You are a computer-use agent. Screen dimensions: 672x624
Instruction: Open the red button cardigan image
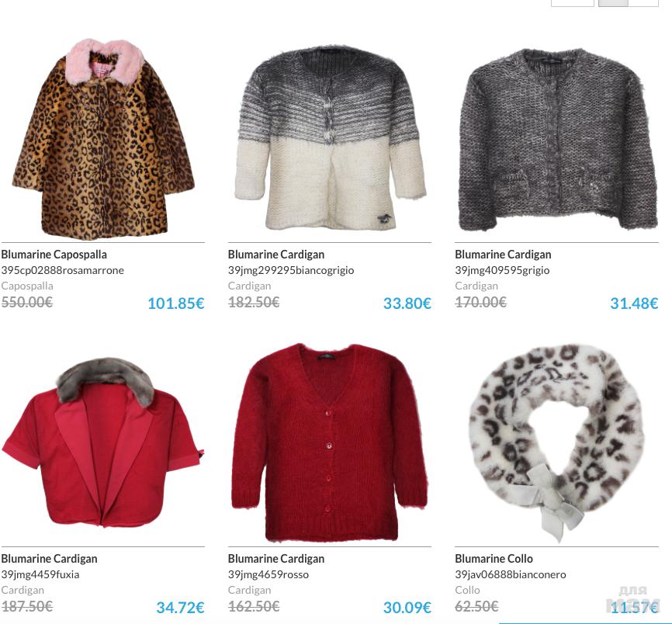pyautogui.click(x=330, y=442)
